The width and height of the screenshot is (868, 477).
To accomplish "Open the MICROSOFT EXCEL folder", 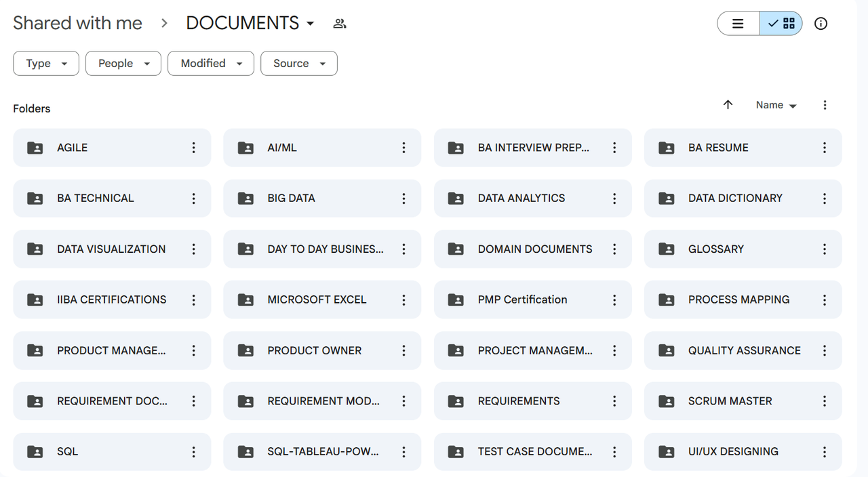I will [317, 299].
